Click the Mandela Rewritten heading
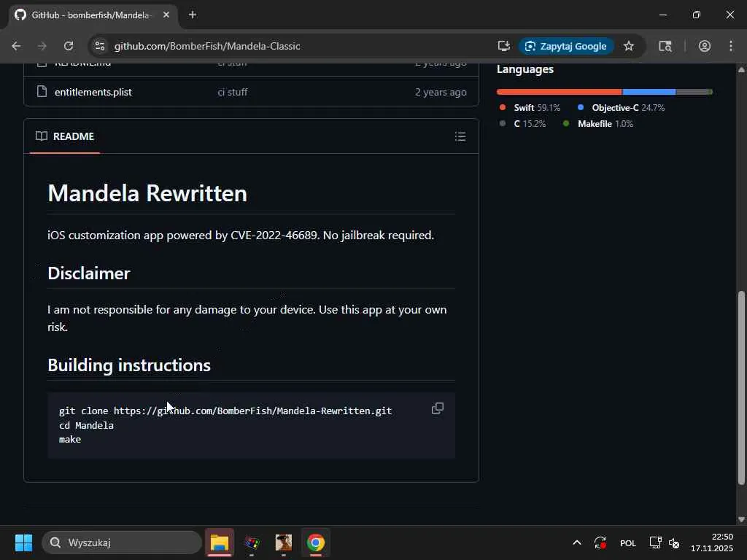 point(147,193)
